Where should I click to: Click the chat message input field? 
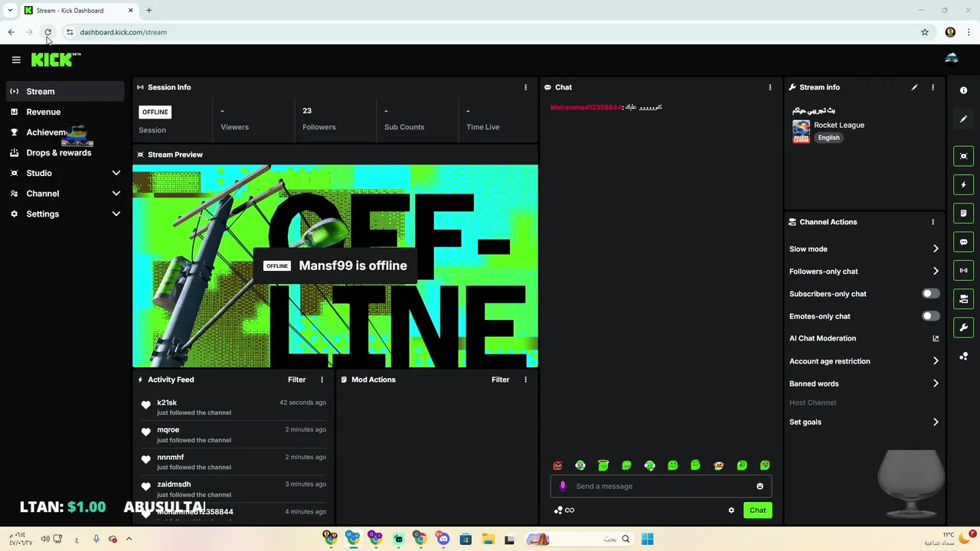pos(661,486)
